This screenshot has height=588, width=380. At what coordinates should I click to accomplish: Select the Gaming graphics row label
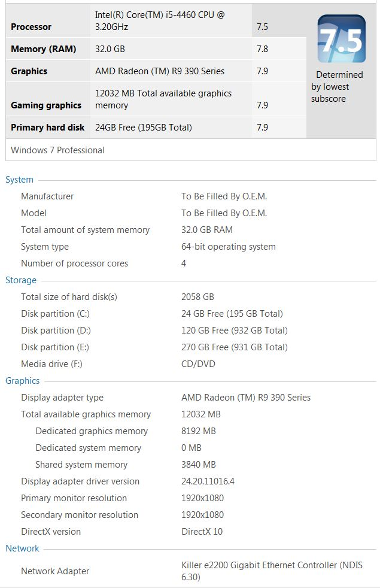coord(46,105)
